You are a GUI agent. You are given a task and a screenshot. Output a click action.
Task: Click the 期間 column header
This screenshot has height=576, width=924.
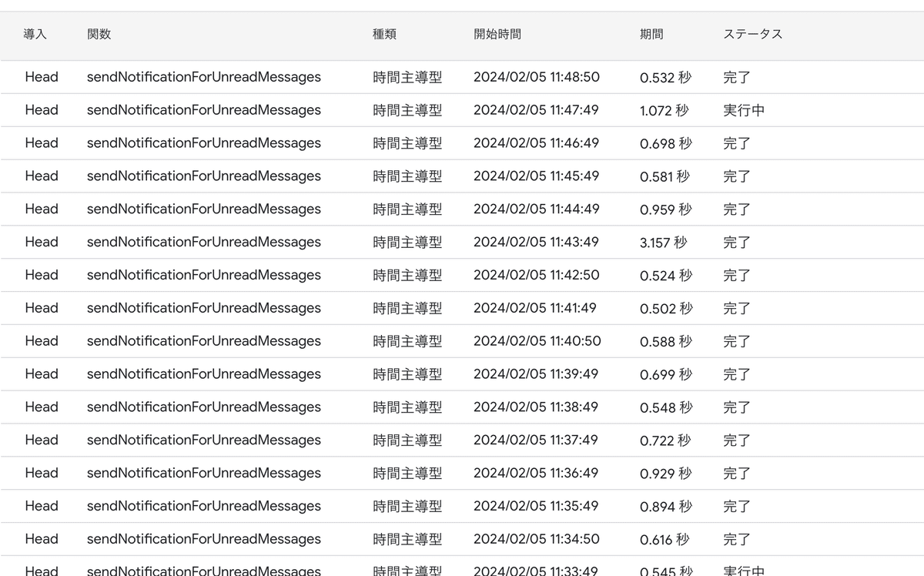pos(651,35)
